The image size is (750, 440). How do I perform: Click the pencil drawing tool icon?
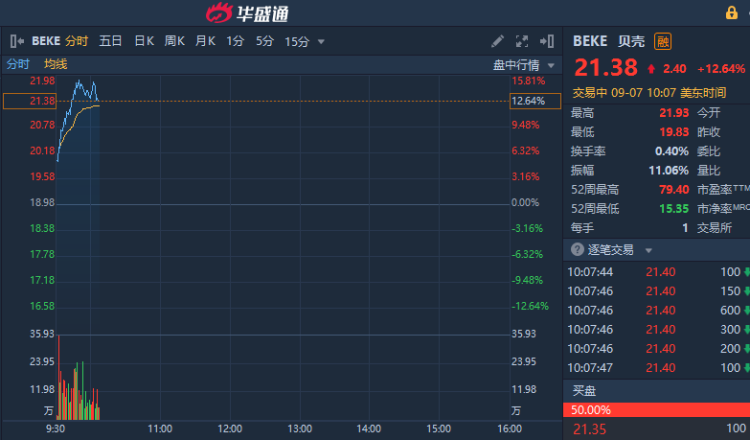498,41
